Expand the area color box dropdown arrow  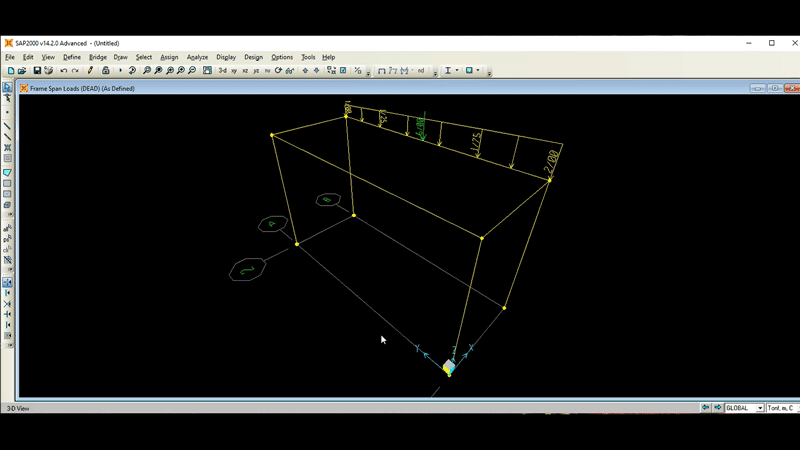[478, 71]
